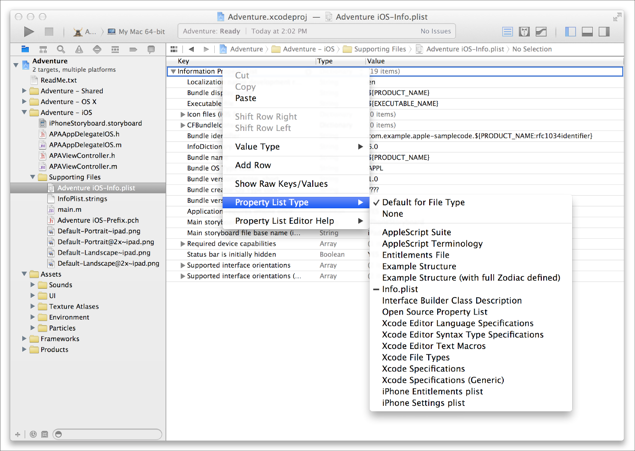Stop the running build
This screenshot has height=451, width=635.
tap(49, 32)
